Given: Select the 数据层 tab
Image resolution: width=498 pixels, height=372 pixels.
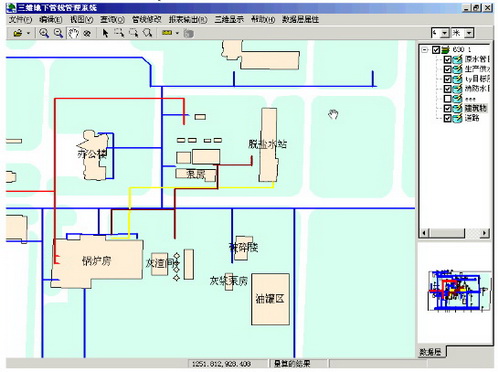Looking at the screenshot, I should tap(430, 352).
